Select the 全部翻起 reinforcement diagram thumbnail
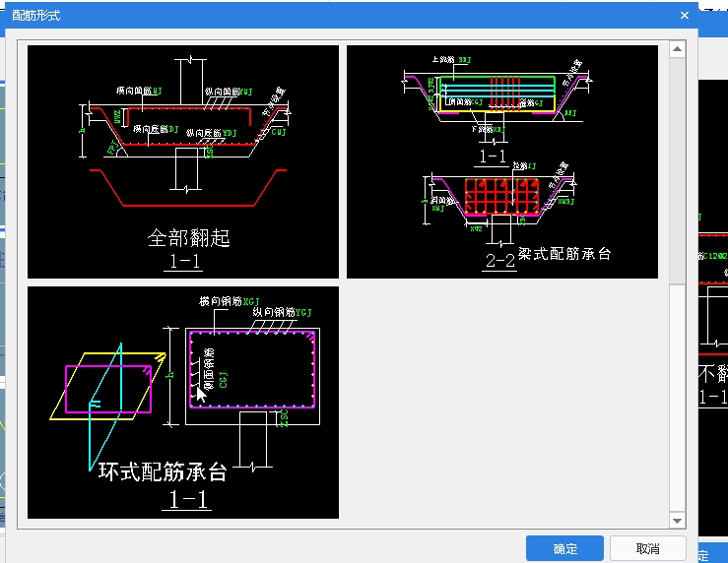Image resolution: width=728 pixels, height=563 pixels. coord(183,161)
